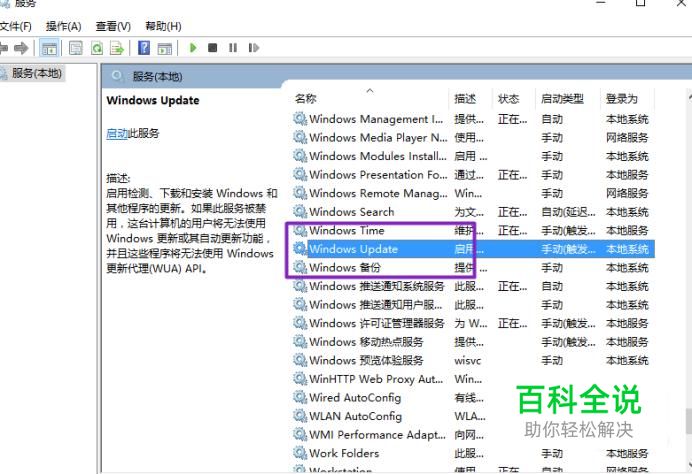Screen dimensions: 692x474
Task: Select the WMI Performance Adapt... service name
Action: (x=377, y=434)
